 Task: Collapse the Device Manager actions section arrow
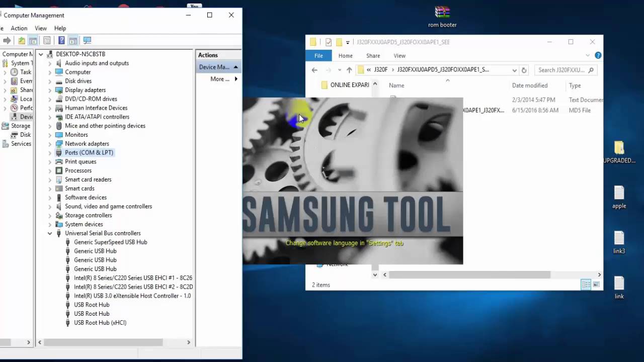pos(235,67)
